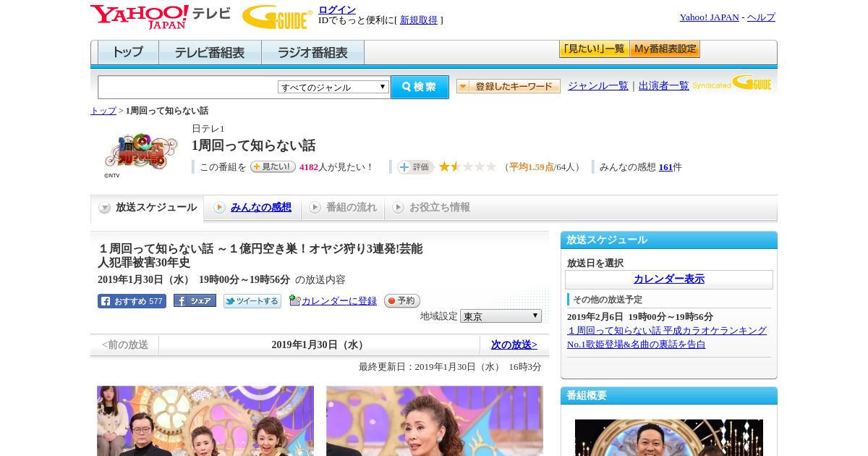Click the Facebook シェア button
Image resolution: width=868 pixels, height=456 pixels.
pyautogui.click(x=195, y=300)
